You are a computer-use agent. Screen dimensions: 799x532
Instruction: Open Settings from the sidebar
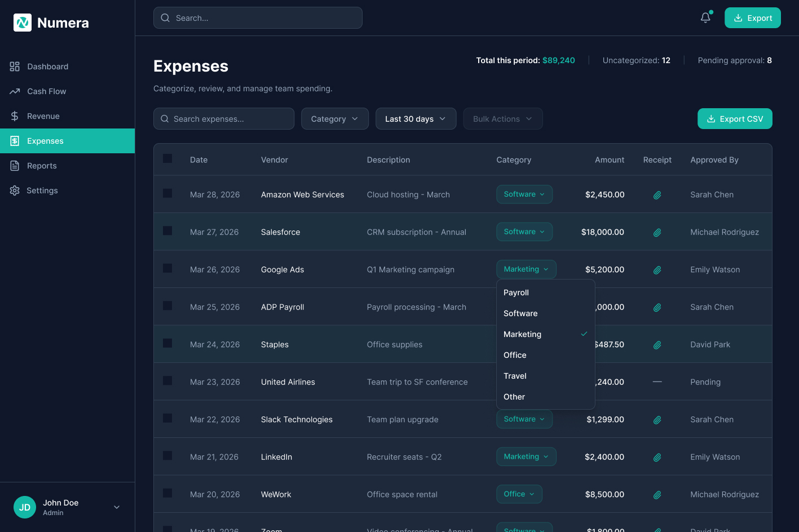point(68,190)
